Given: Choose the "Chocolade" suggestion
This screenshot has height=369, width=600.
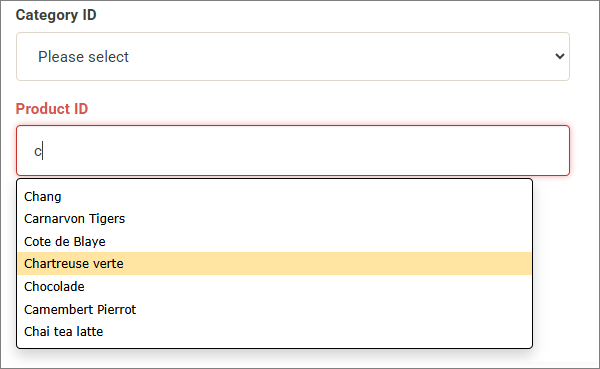Looking at the screenshot, I should click(x=274, y=286).
